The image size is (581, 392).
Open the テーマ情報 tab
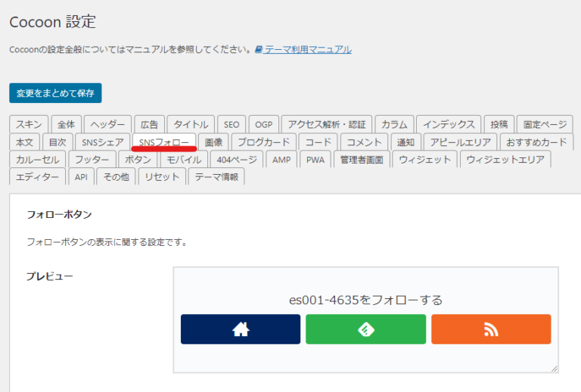[216, 176]
